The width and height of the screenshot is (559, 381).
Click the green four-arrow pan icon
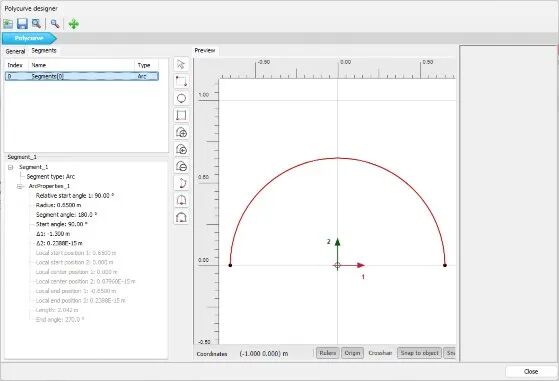point(74,24)
